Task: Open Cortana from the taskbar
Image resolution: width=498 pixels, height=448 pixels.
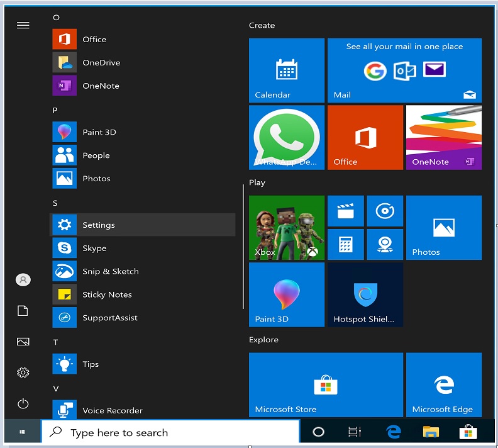Action: [318, 432]
